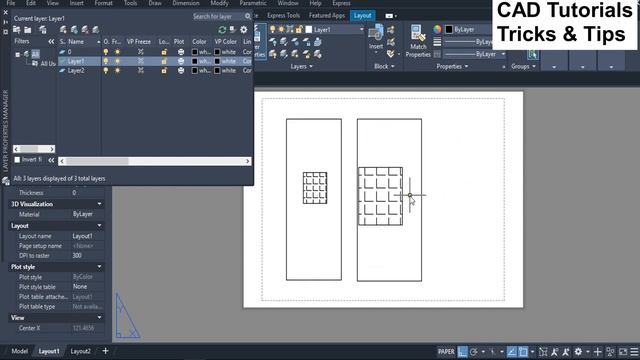Image resolution: width=640 pixels, height=360 pixels.
Task: Click the layer list horizontal scrollbar
Action: click(154, 161)
